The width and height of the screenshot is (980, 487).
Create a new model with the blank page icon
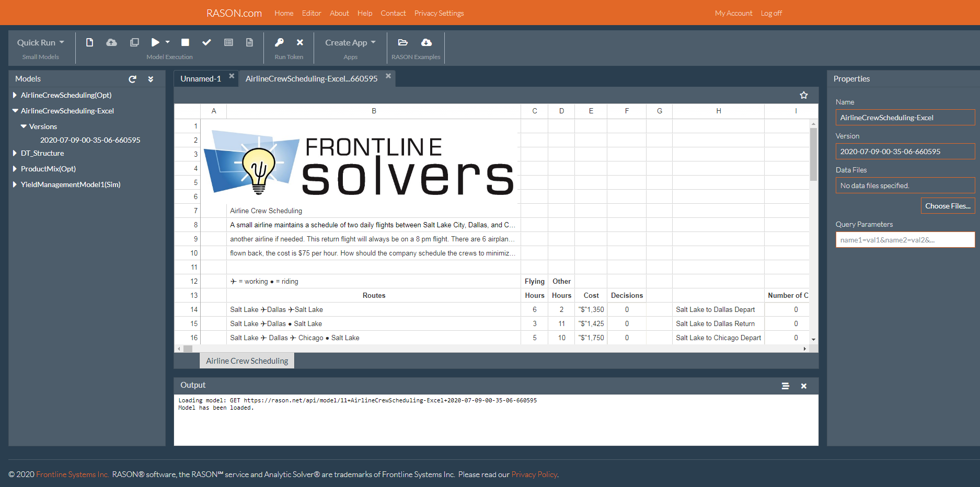(89, 42)
